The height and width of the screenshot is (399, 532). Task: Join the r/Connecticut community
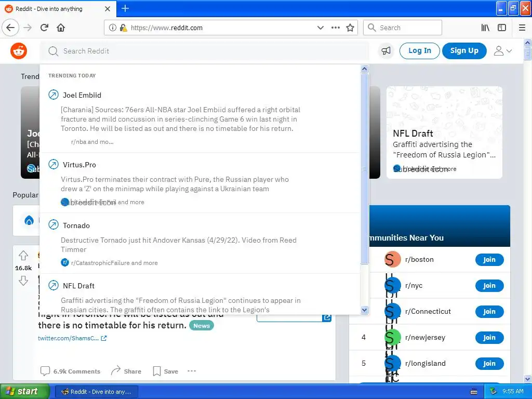point(489,312)
